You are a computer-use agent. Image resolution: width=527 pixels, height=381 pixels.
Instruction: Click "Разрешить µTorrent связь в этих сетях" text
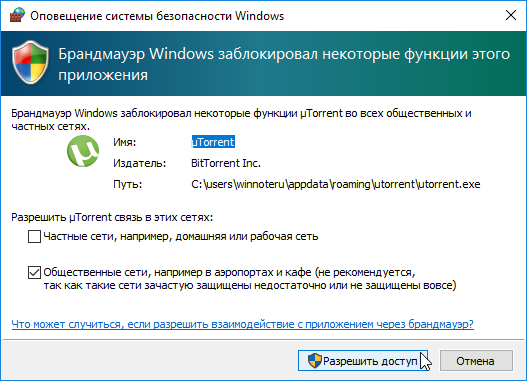[x=112, y=217]
